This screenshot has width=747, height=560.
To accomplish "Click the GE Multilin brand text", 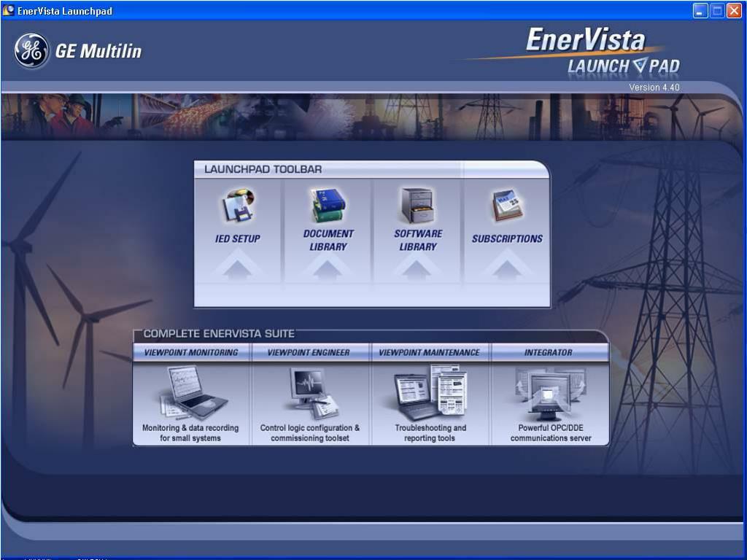I will coord(98,51).
